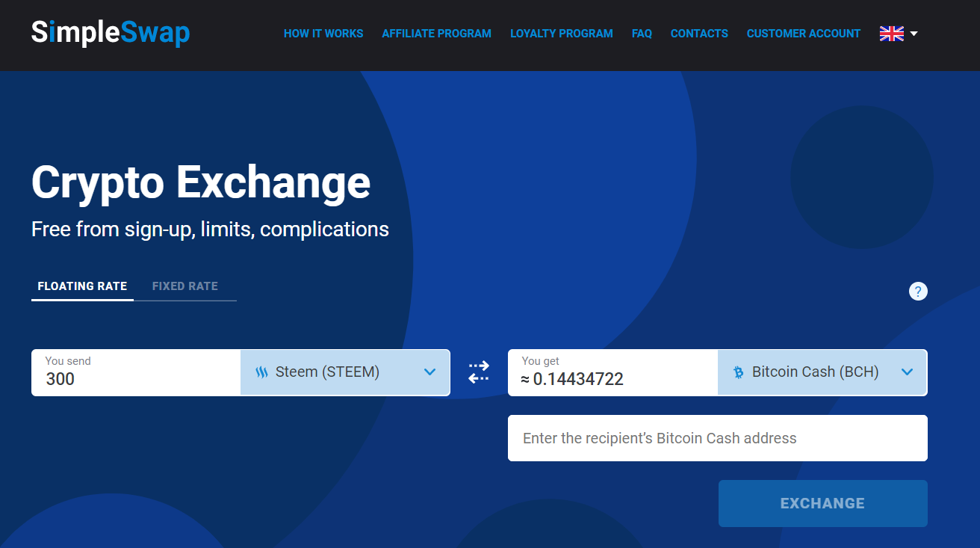Click the Steem coin icon
The width and height of the screenshot is (980, 548).
click(261, 372)
